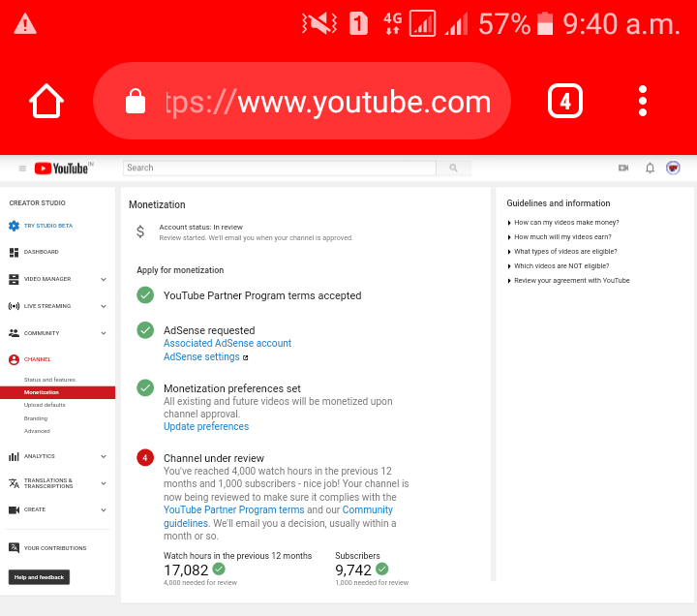Open the browser tabs counter showing 4
Screen dimensions: 697x616
point(565,101)
